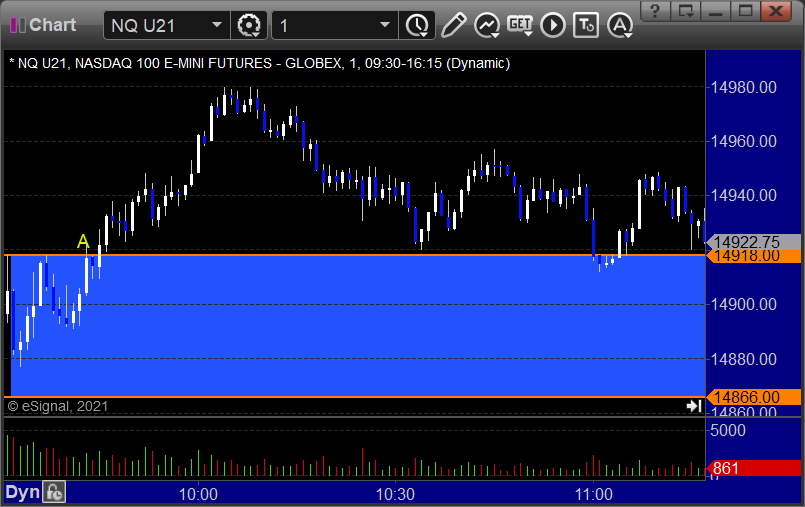This screenshot has height=507, width=805.
Task: Expand the interval 1 dropdown
Action: click(385, 25)
